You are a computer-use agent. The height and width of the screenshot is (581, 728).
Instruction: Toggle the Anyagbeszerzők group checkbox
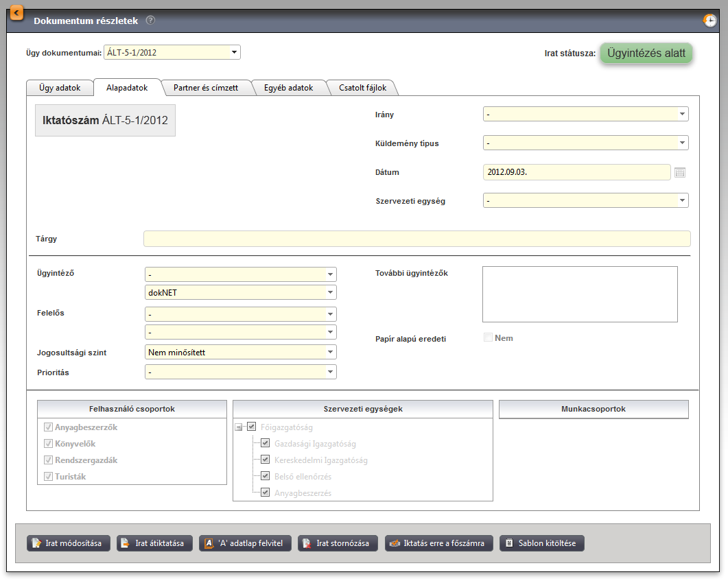48,427
